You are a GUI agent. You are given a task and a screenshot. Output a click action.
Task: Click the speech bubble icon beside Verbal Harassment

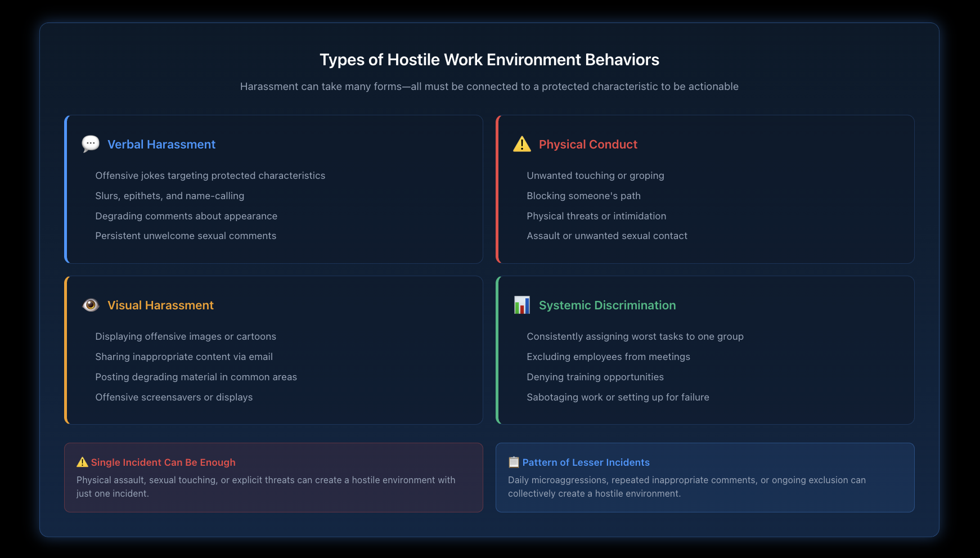coord(90,144)
